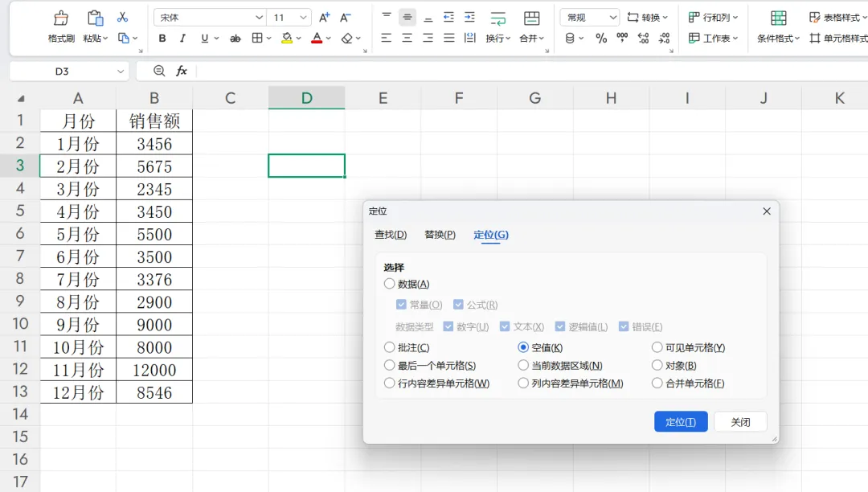
Task: Align text to bottom of cell
Action: tap(428, 17)
